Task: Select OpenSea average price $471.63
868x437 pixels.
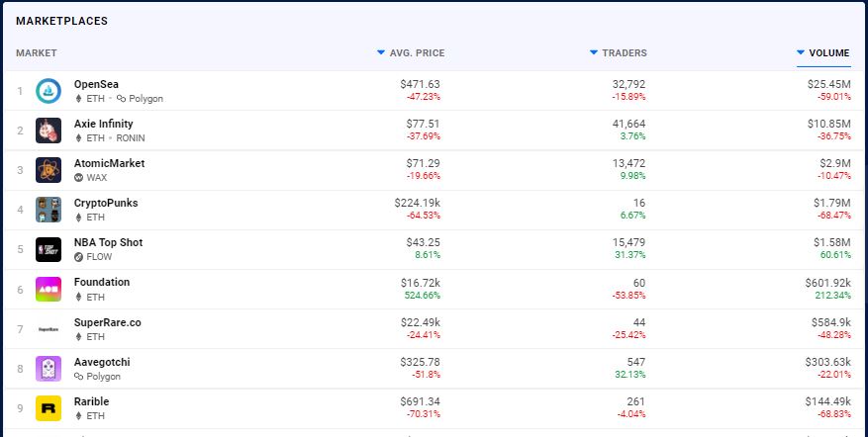Action: [x=421, y=84]
